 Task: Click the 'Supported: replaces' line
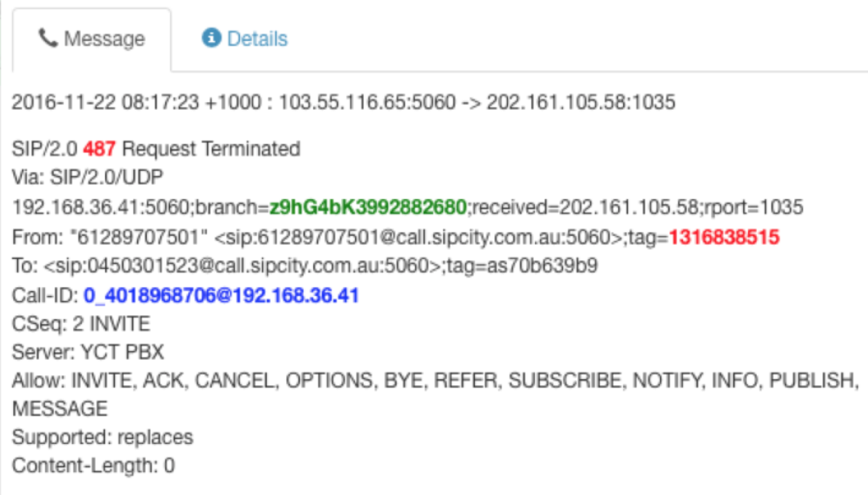tap(102, 438)
